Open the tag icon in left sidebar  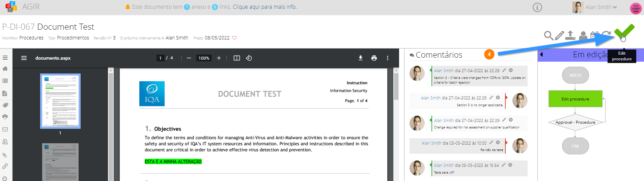5,105
